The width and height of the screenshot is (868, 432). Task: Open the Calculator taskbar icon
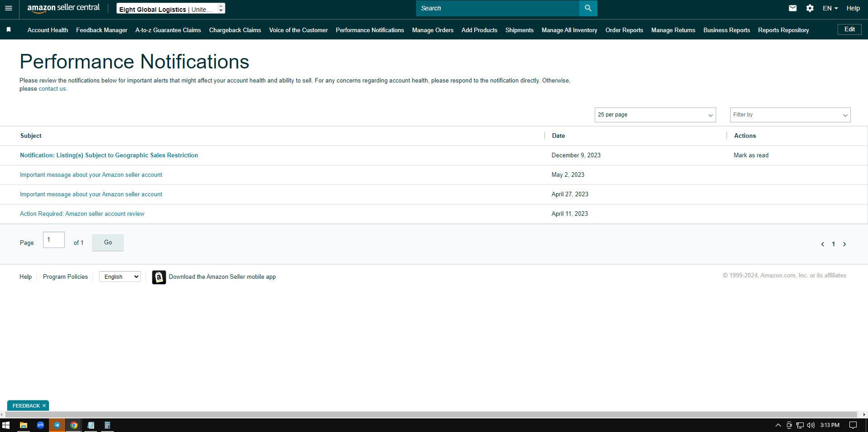click(x=107, y=425)
